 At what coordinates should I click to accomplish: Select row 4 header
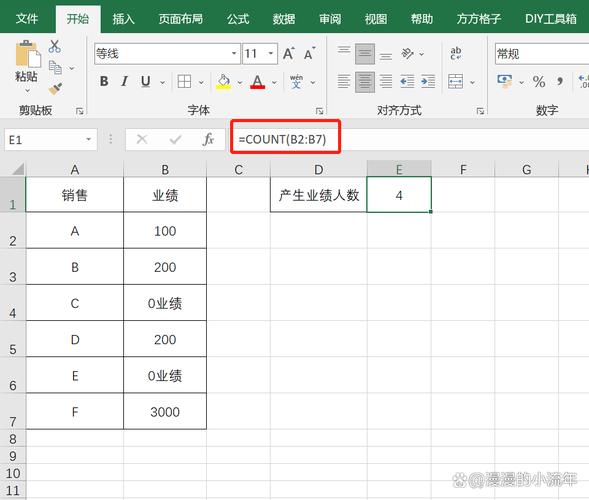pyautogui.click(x=13, y=304)
